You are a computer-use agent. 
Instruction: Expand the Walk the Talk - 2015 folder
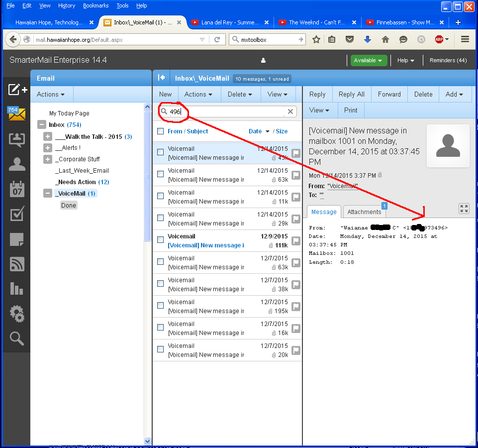point(48,136)
